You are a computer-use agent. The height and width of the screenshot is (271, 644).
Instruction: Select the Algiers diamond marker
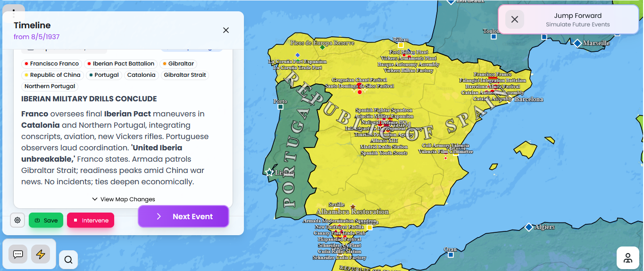point(529,227)
